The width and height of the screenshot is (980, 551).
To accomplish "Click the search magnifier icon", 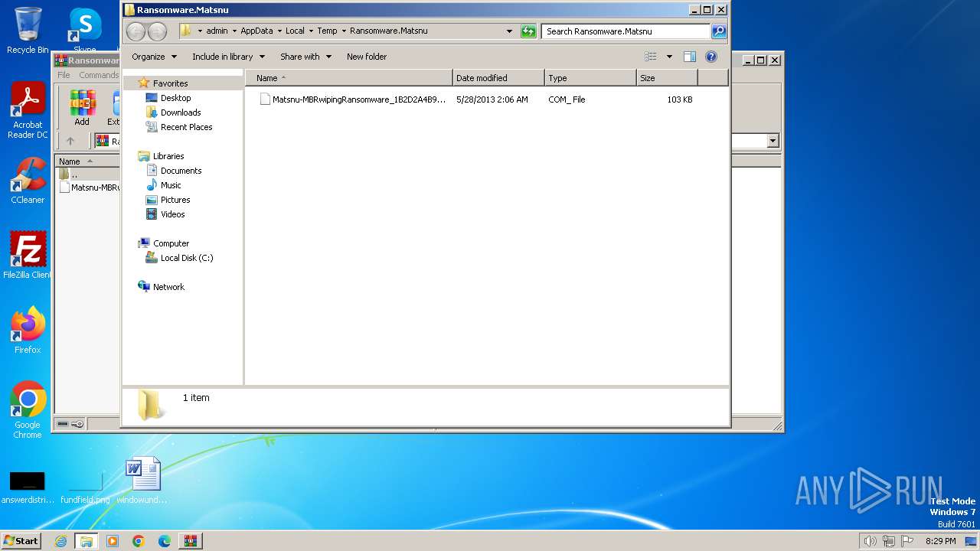I will point(718,31).
